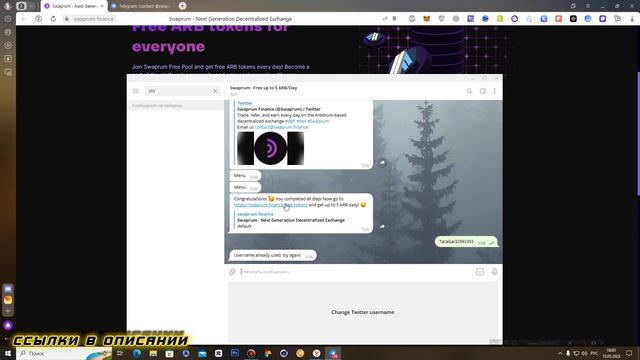Switch to Telegram Contact browser tab

tap(141, 6)
